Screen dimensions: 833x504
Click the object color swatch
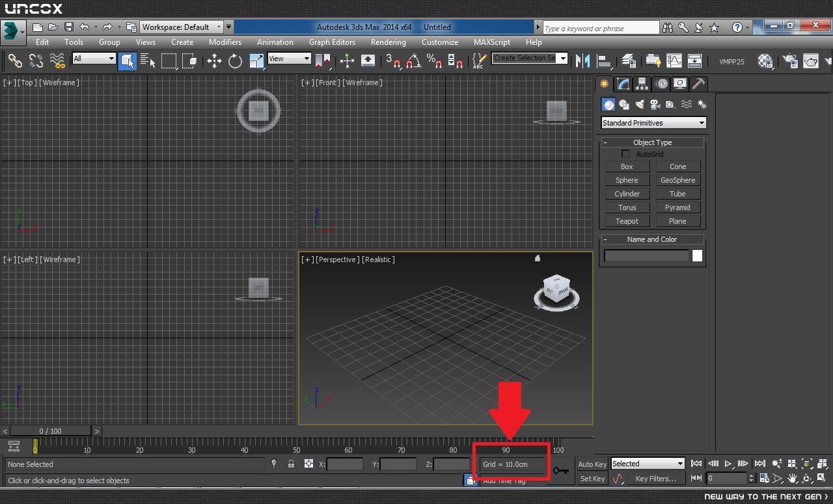(x=697, y=256)
